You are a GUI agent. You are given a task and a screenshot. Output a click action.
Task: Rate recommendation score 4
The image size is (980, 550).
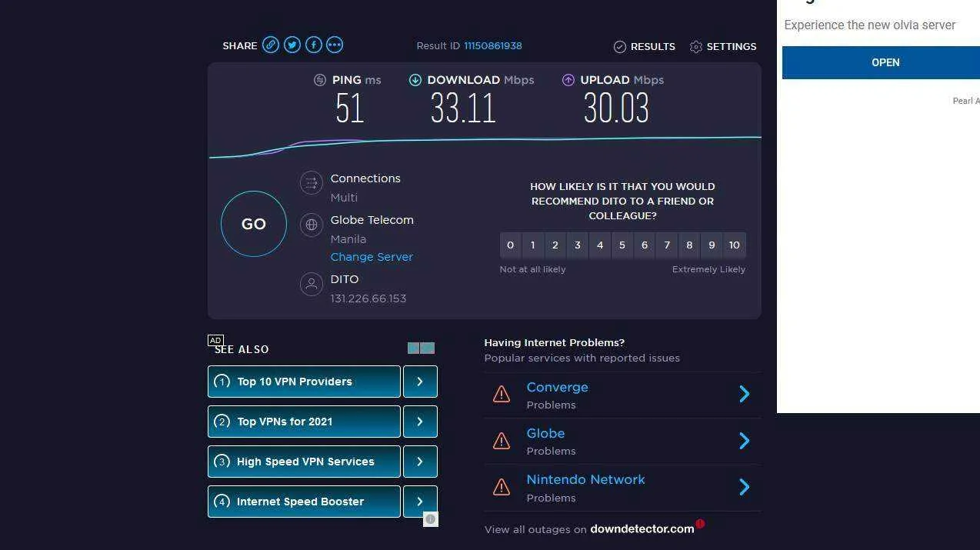(600, 245)
